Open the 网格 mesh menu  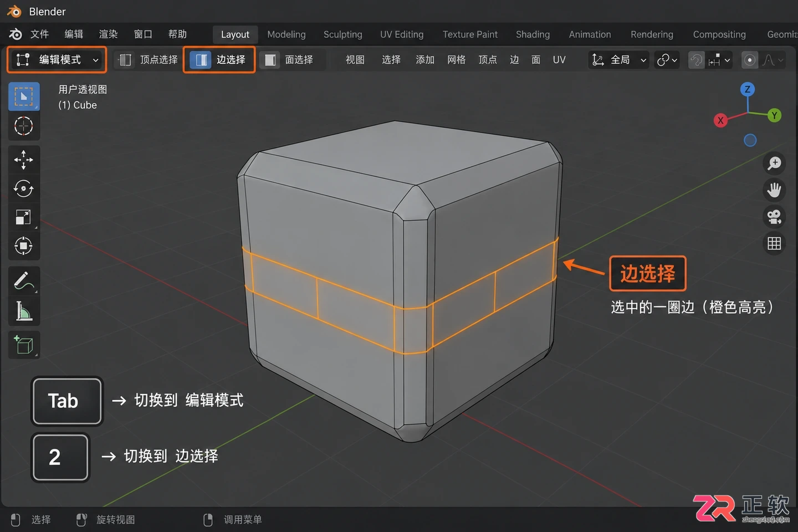[x=457, y=60]
